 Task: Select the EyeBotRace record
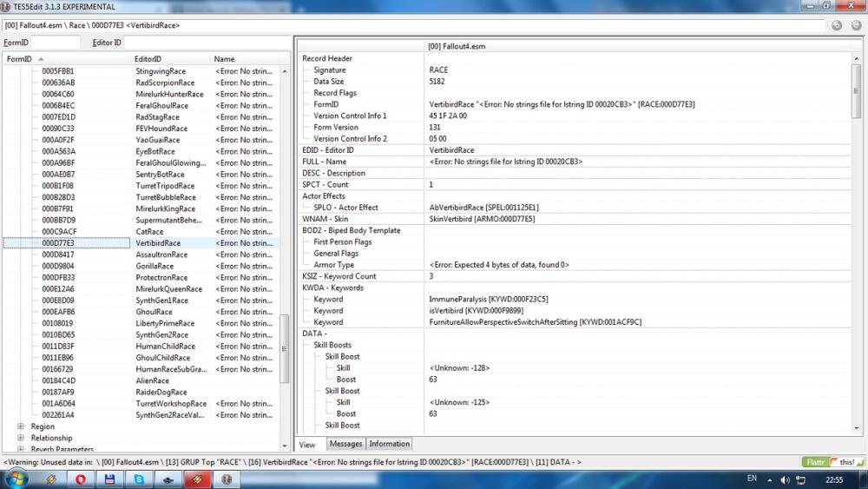tap(155, 151)
